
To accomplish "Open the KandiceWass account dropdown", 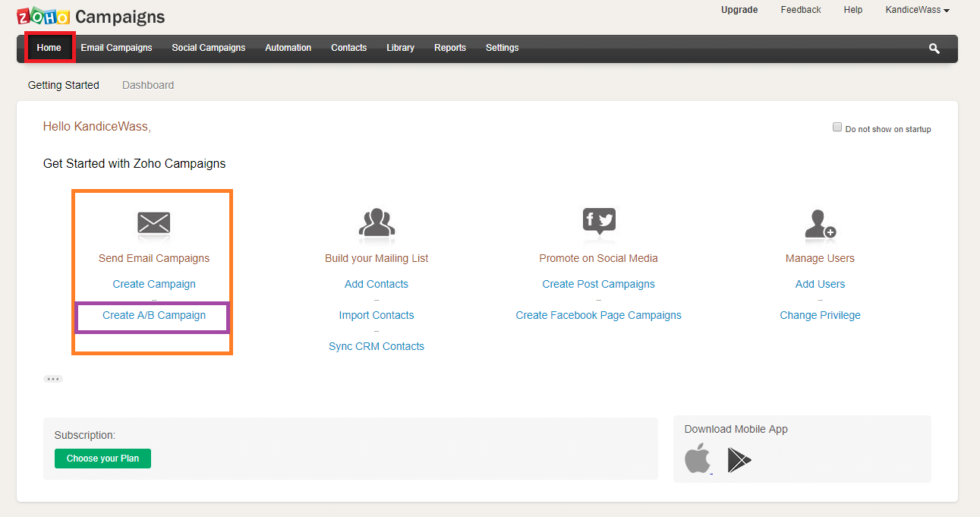I will (918, 10).
